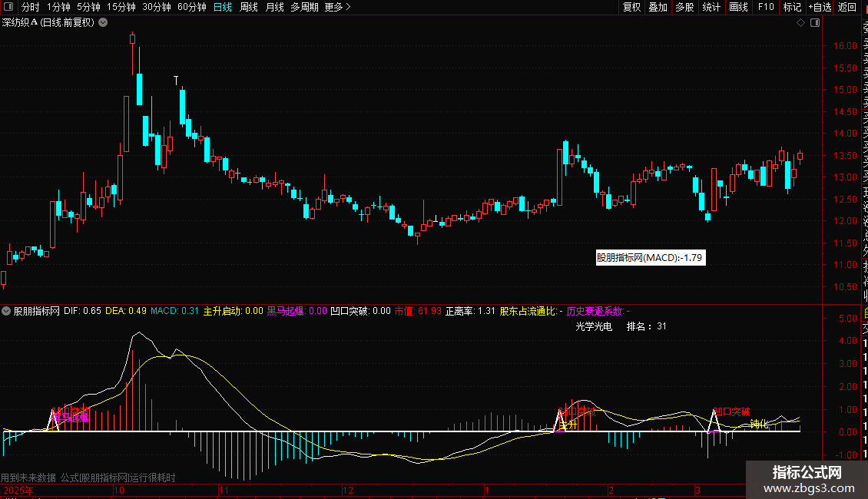
Task: Click the 股朋指标网(MACD) tooltip label
Action: point(651,257)
